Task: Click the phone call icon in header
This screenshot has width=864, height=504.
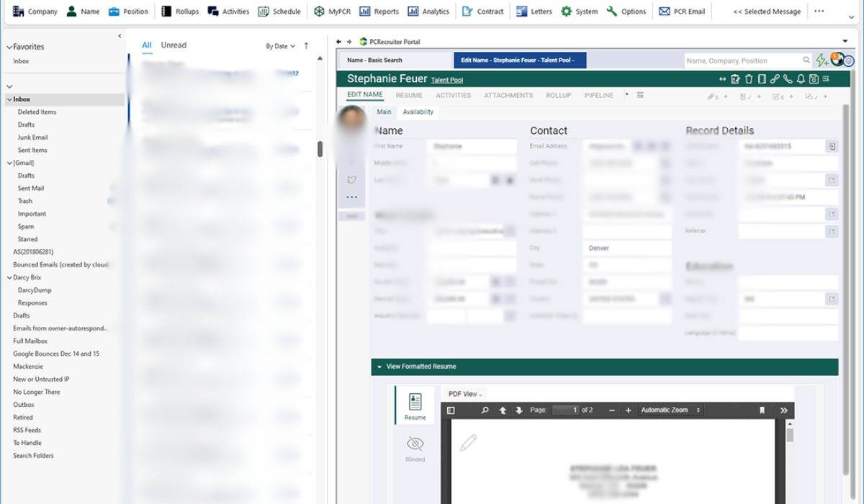Action: click(x=788, y=79)
